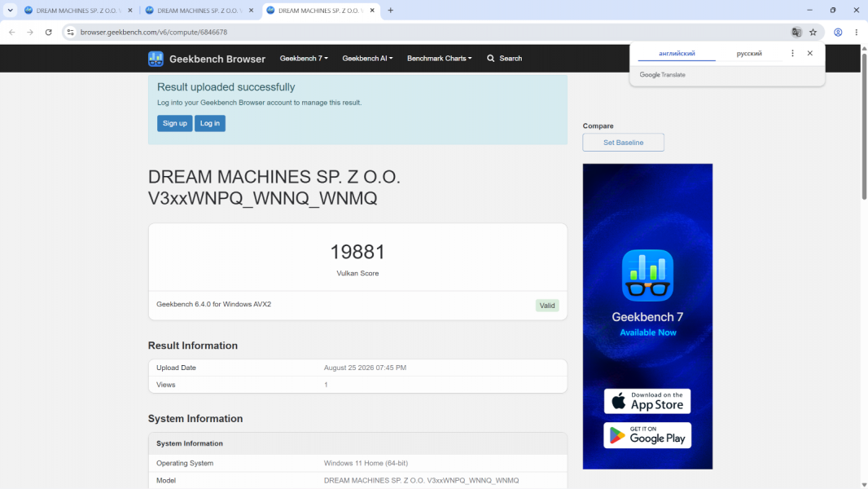Click the address bar URL field
Viewport: 868px width, 489px height.
point(154,32)
